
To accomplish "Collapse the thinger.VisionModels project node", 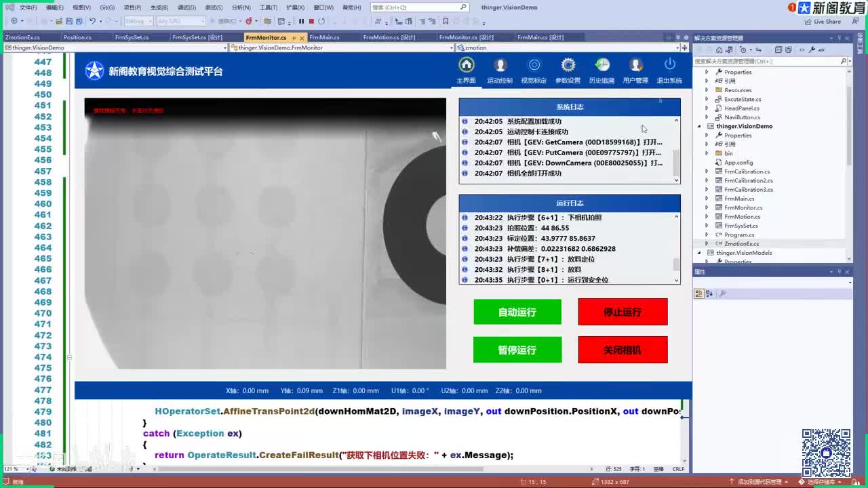I will click(x=700, y=253).
